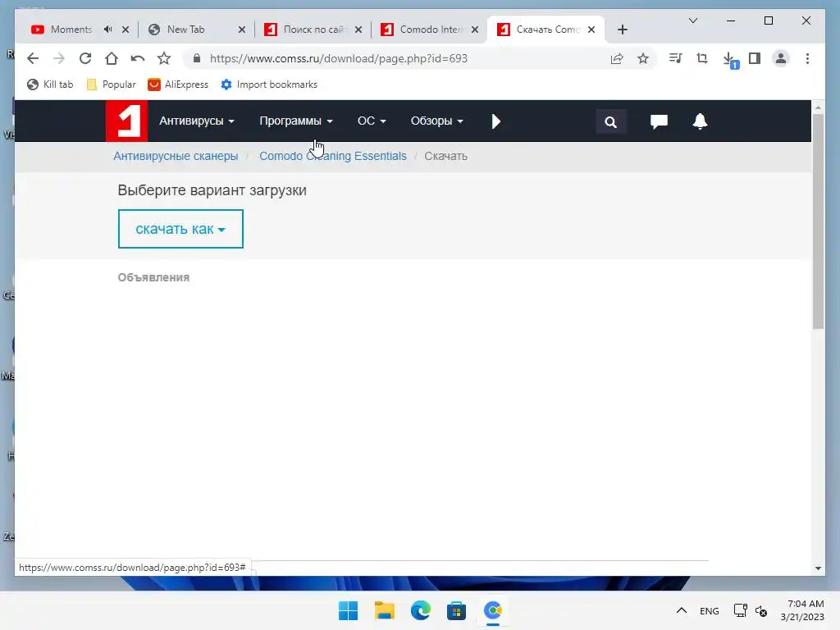Image resolution: width=840 pixels, height=630 pixels.
Task: Open the Popular bookmarks folder
Action: (112, 84)
